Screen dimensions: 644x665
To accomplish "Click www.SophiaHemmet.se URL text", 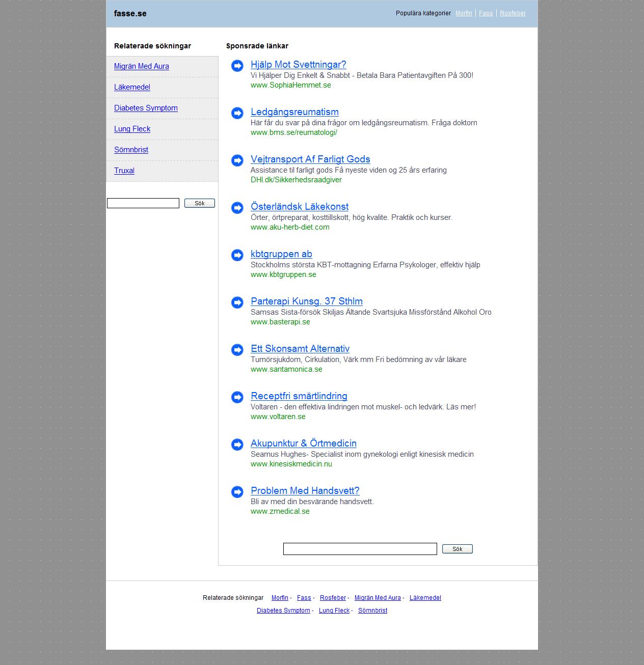I will coord(291,85).
